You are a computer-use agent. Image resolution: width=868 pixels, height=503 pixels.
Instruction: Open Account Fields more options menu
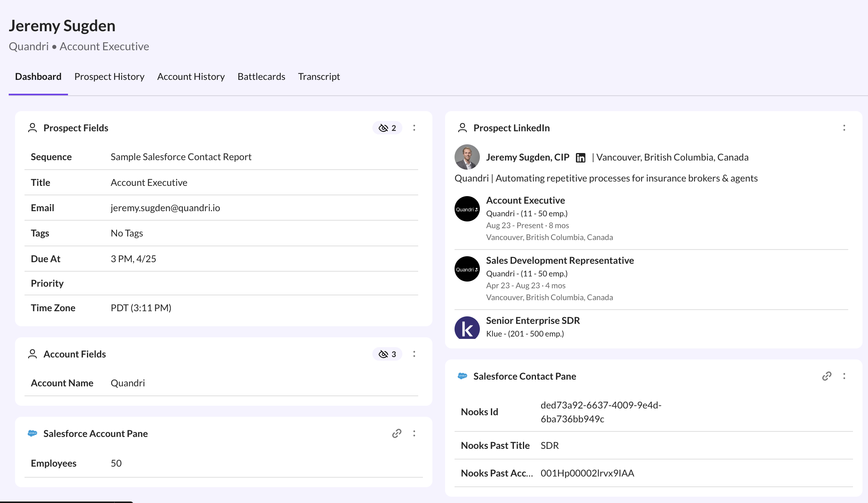point(414,354)
